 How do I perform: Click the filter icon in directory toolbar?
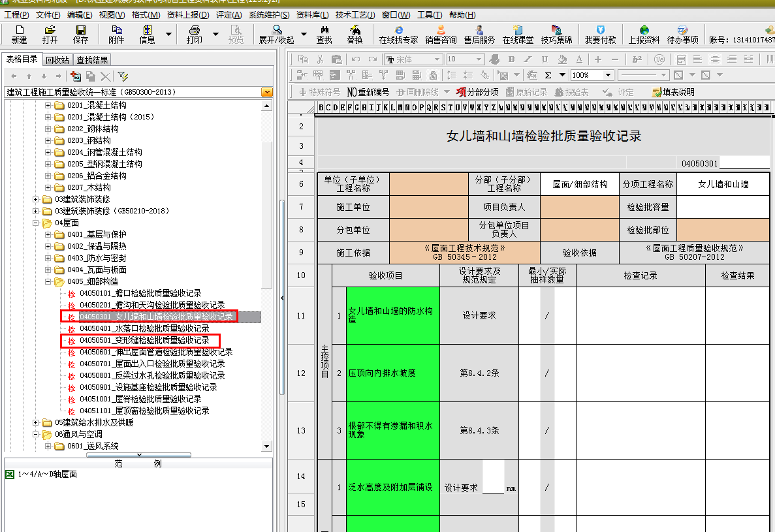[x=123, y=76]
